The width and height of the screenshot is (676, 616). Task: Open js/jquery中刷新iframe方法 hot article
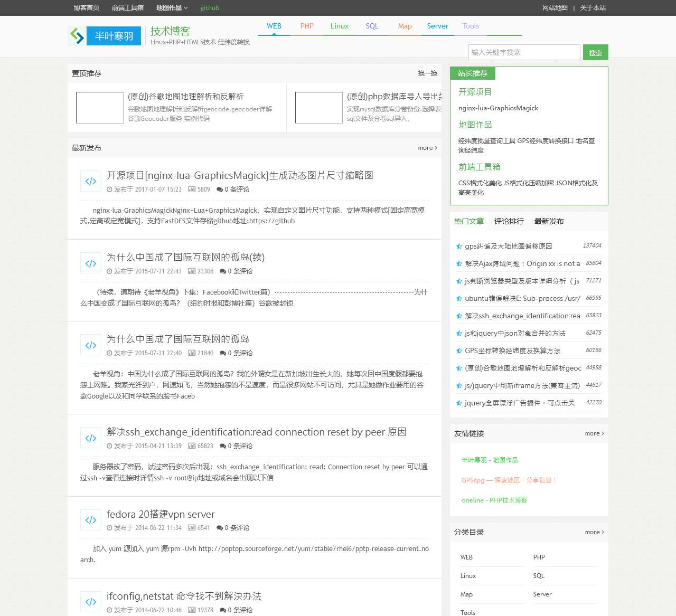click(x=522, y=385)
